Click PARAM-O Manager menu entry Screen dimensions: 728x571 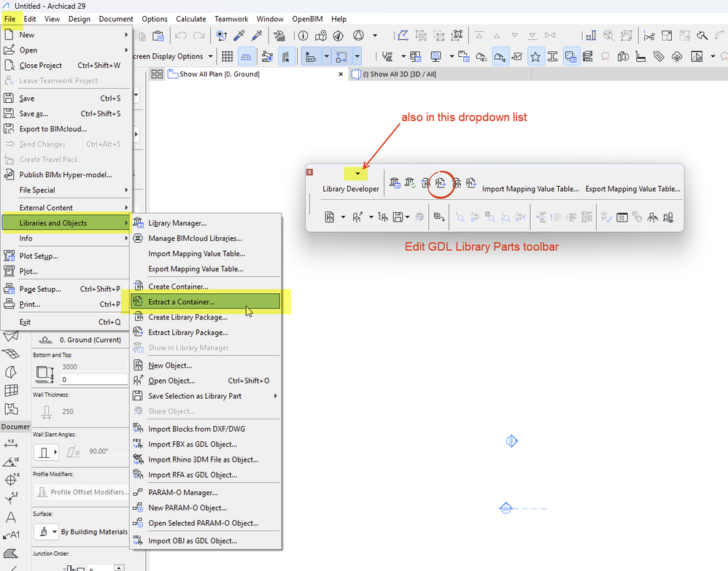205,492
